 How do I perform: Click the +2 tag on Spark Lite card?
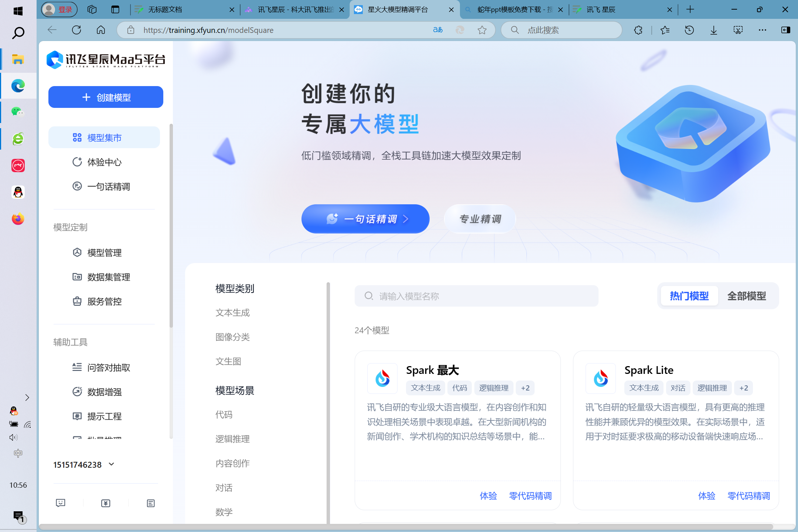tap(744, 388)
